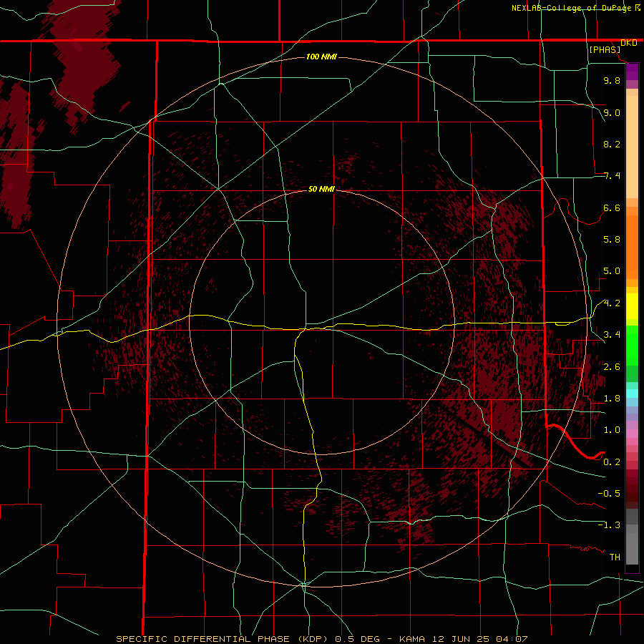Screen dimensions: 644x644
Task: Select the 6.6 value on color scale
Action: click(x=612, y=208)
